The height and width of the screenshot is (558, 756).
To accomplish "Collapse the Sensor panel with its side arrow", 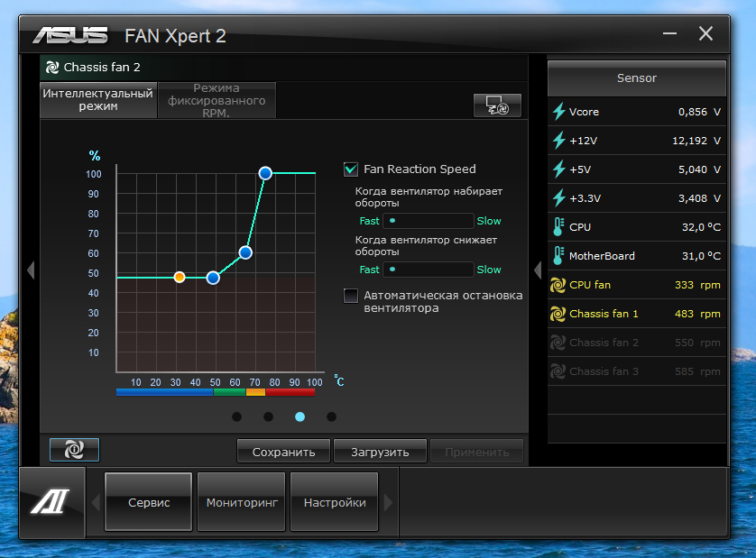I will coord(538,270).
